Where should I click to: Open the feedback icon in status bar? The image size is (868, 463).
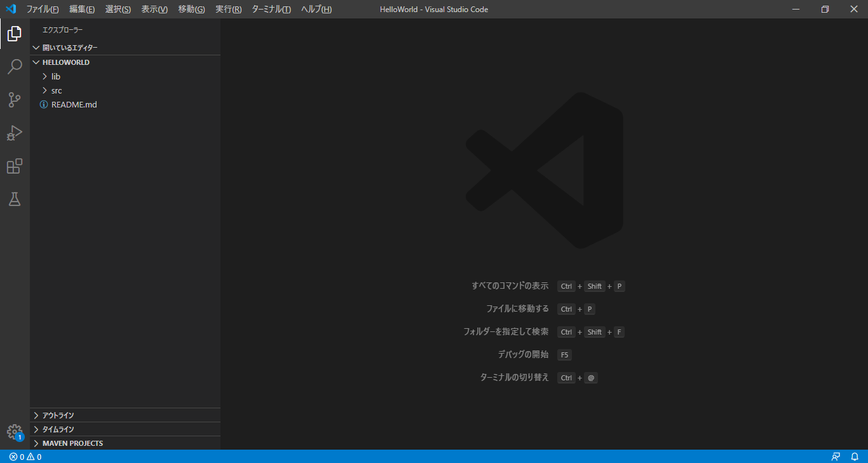836,457
